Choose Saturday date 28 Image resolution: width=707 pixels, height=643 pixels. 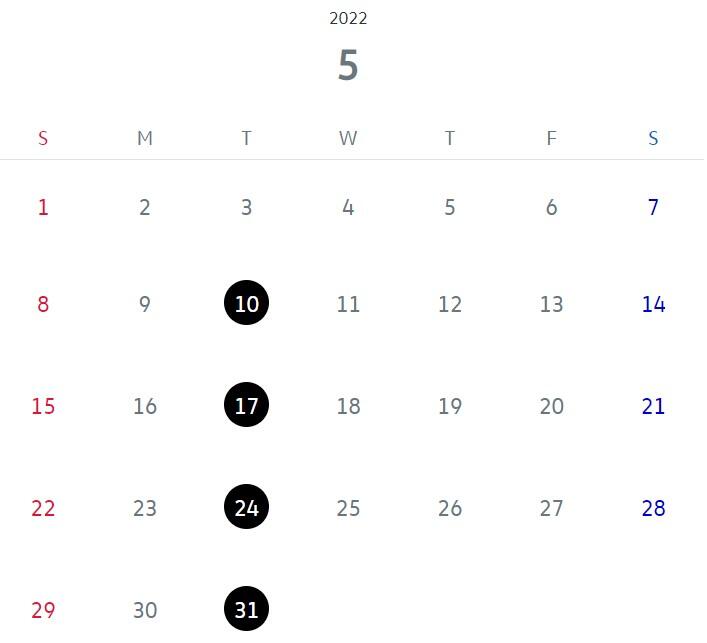pos(654,509)
